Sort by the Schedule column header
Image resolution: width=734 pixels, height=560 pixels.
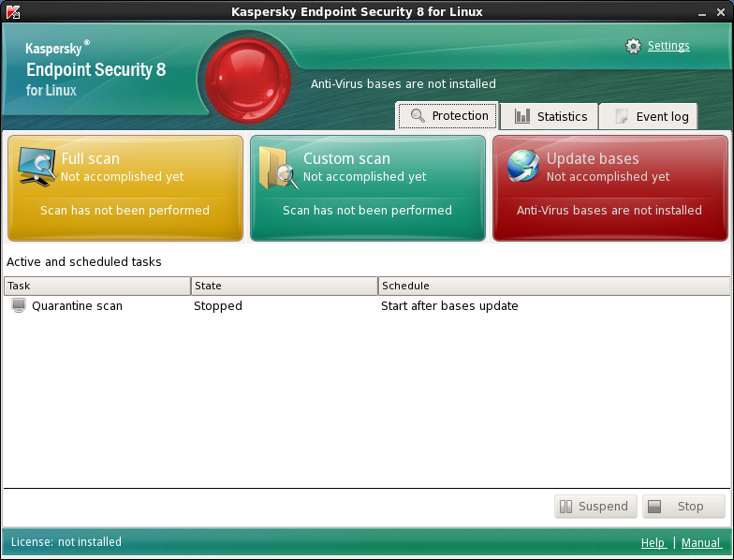[x=554, y=286]
